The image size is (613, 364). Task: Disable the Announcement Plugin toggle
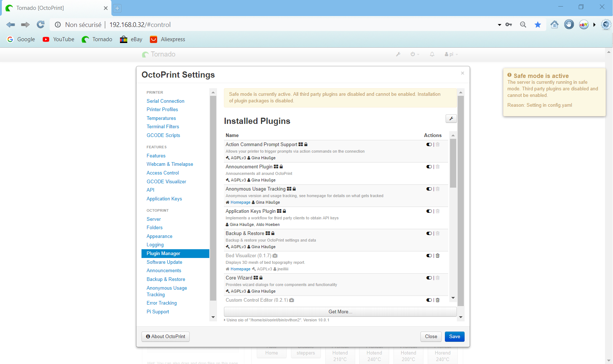click(429, 167)
